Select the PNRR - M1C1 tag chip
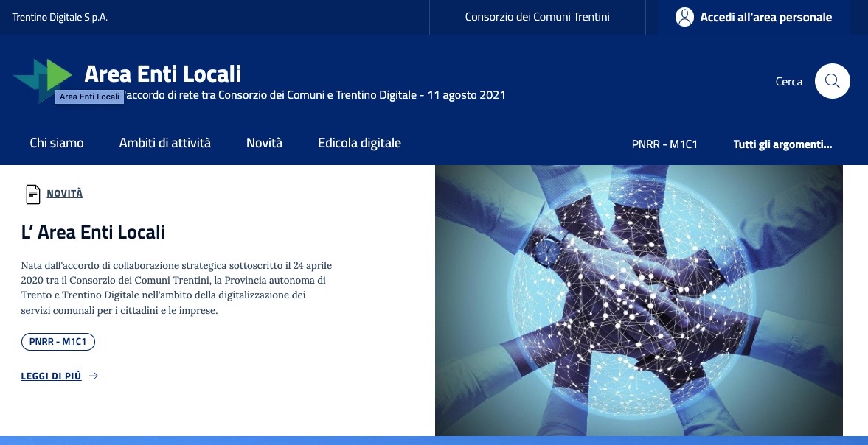868x445 pixels. point(58,342)
